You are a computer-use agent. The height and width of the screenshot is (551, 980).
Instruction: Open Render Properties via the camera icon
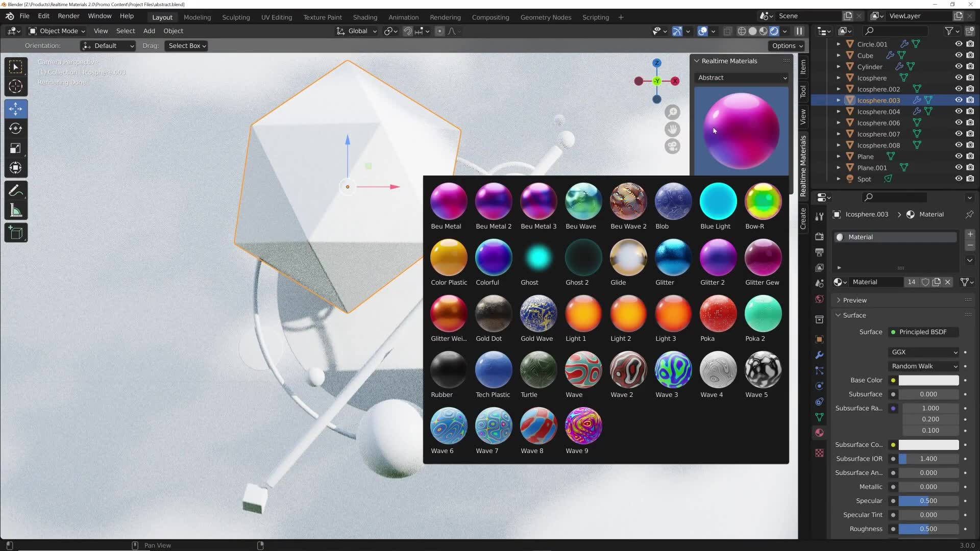819,236
